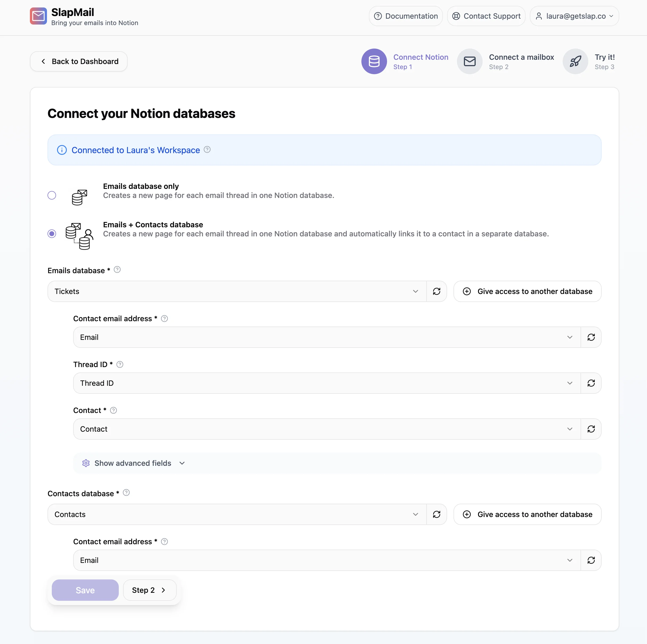Select the Emails + Contacts database option
The height and width of the screenshot is (644, 647).
(x=52, y=233)
